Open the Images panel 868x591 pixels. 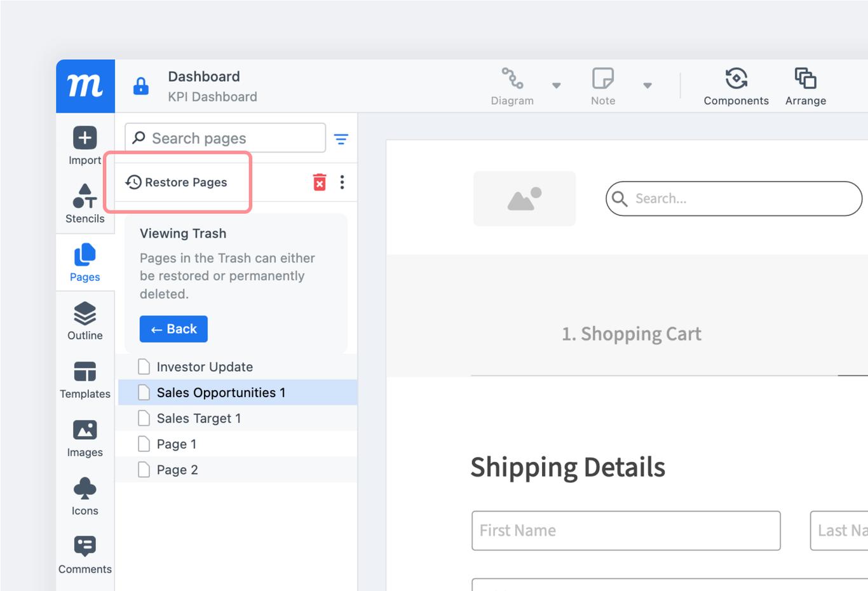(x=85, y=438)
